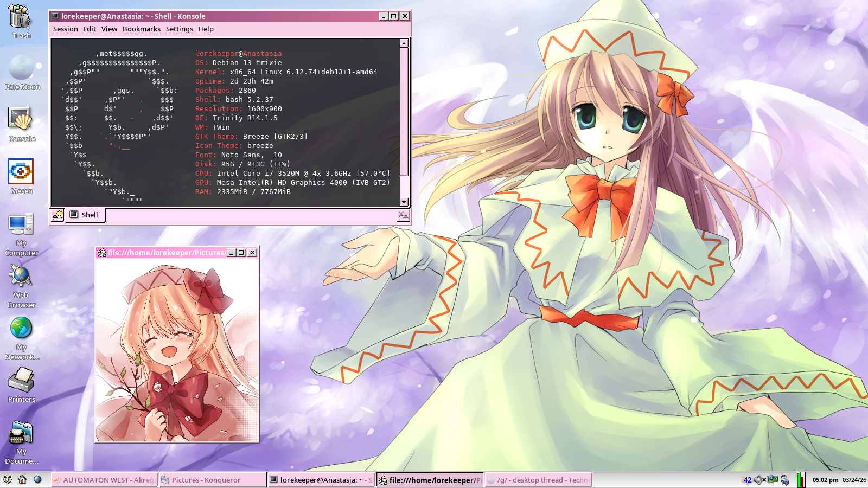
Task: Switch to lorekeeper@Anastasia Konsole taskbar entry
Action: 321,480
